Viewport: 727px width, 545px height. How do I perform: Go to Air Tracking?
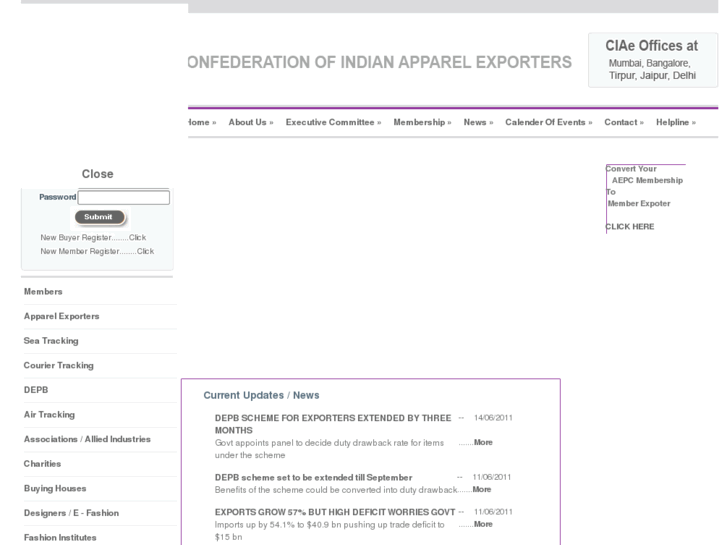pyautogui.click(x=49, y=415)
